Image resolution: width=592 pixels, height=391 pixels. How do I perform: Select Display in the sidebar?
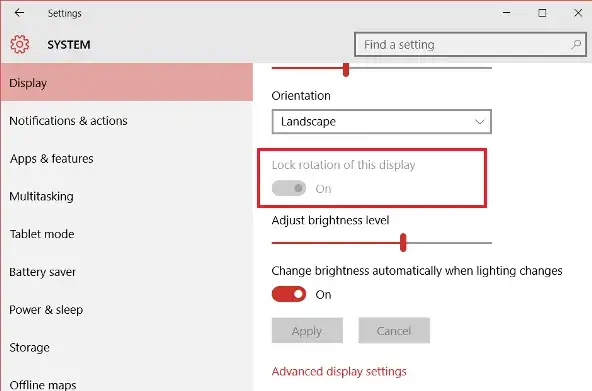click(127, 83)
